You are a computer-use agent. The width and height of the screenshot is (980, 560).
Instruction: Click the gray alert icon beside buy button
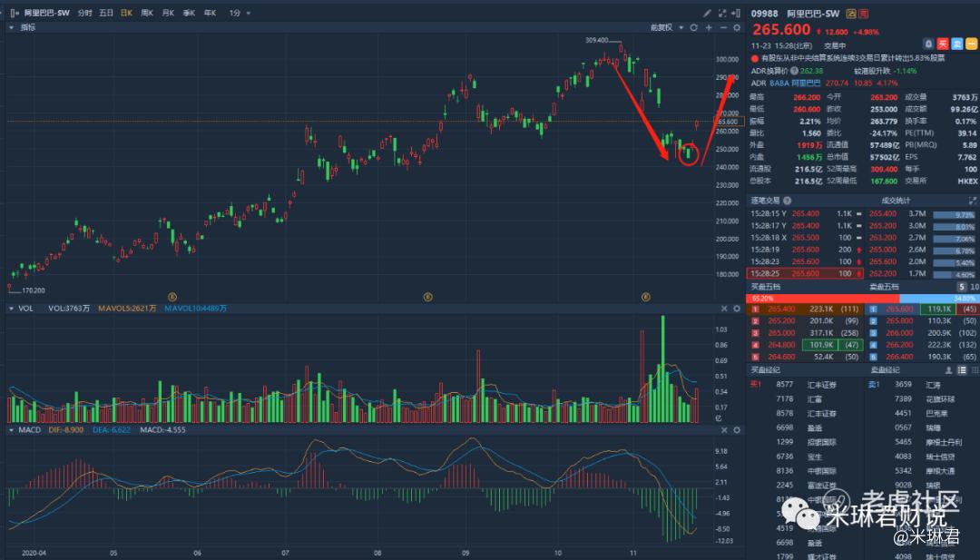929,44
